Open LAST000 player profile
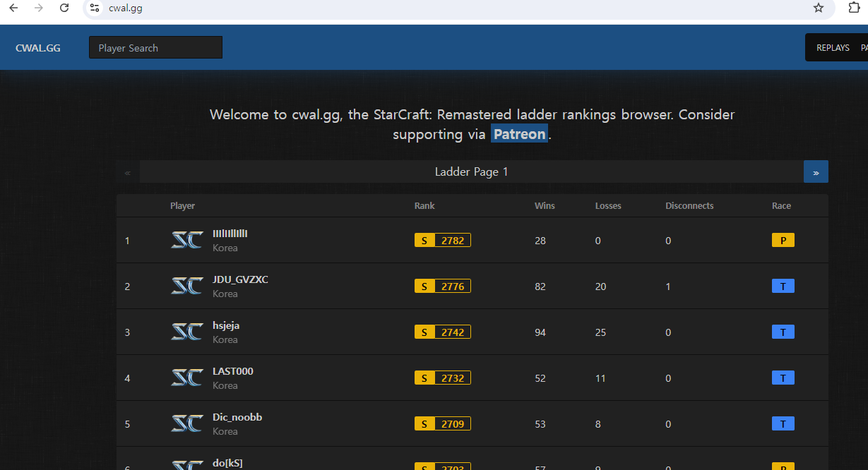The image size is (868, 470). [x=232, y=371]
